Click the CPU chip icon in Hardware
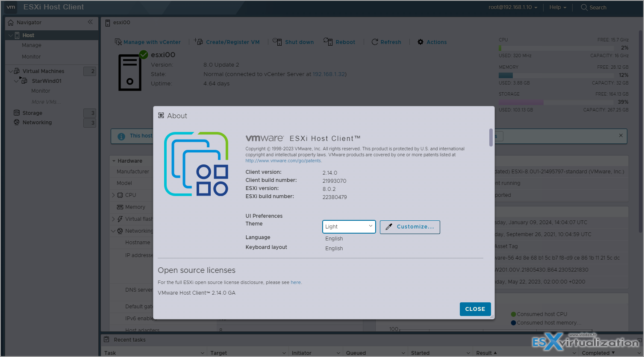Image resolution: width=644 pixels, height=357 pixels. (120, 195)
